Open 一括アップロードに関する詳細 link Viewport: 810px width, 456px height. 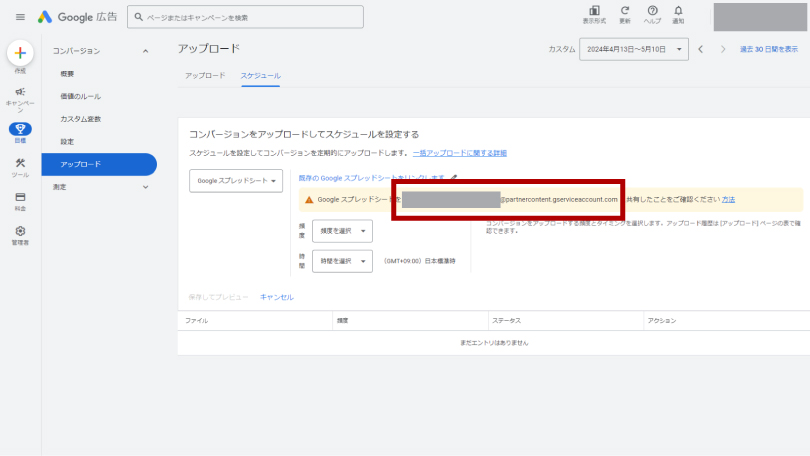tap(460, 153)
